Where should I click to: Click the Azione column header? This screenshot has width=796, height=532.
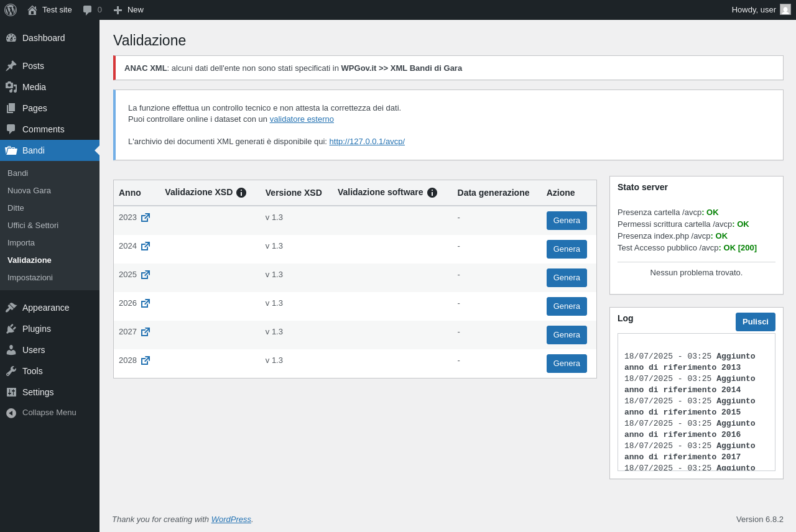point(561,193)
